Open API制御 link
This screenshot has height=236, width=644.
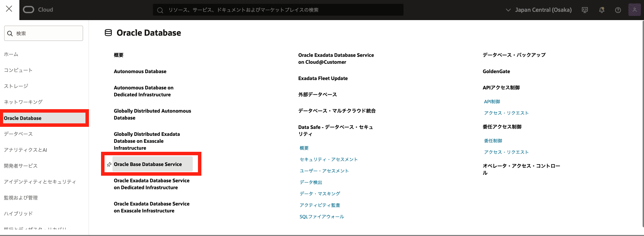click(492, 102)
